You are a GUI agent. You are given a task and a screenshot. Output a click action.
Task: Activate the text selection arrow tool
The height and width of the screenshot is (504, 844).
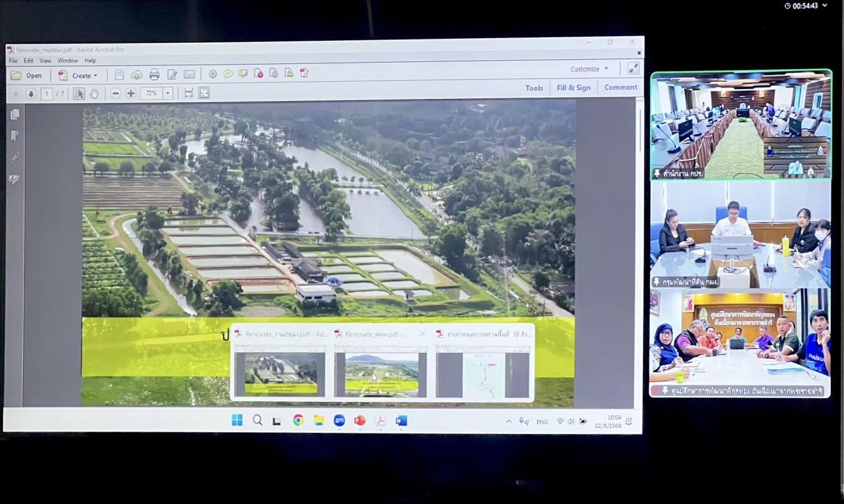(79, 94)
